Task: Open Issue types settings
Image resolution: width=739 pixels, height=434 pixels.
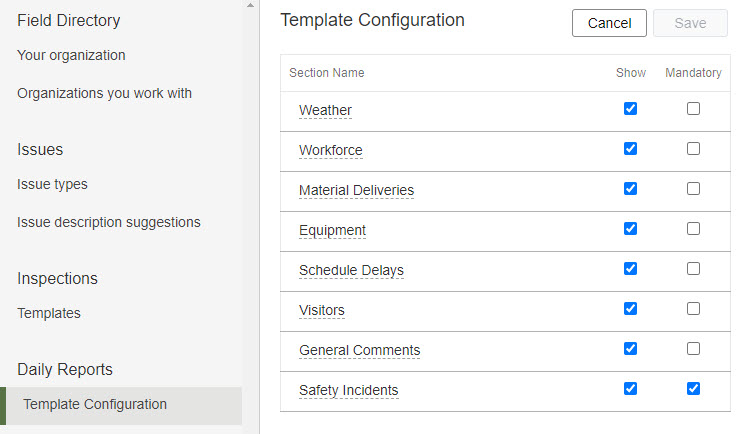Action: click(52, 184)
